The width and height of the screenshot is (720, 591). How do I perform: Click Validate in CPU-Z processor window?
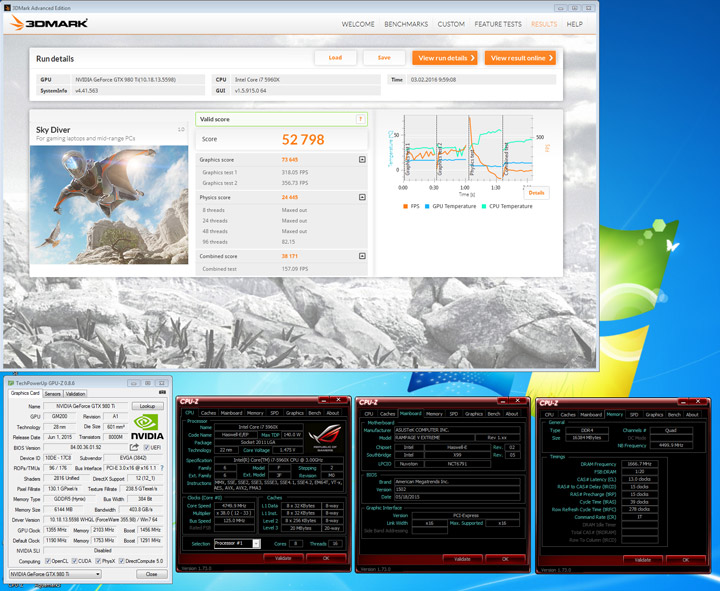pyautogui.click(x=283, y=558)
